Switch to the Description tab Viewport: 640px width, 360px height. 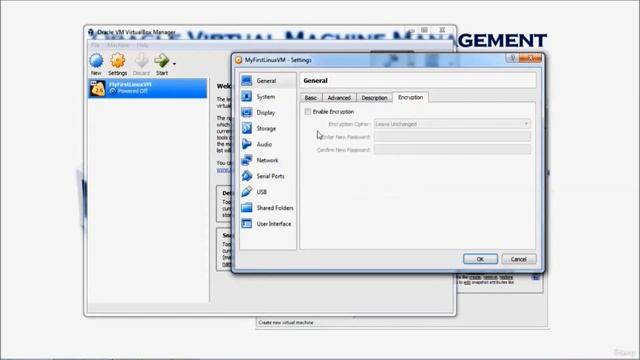374,98
